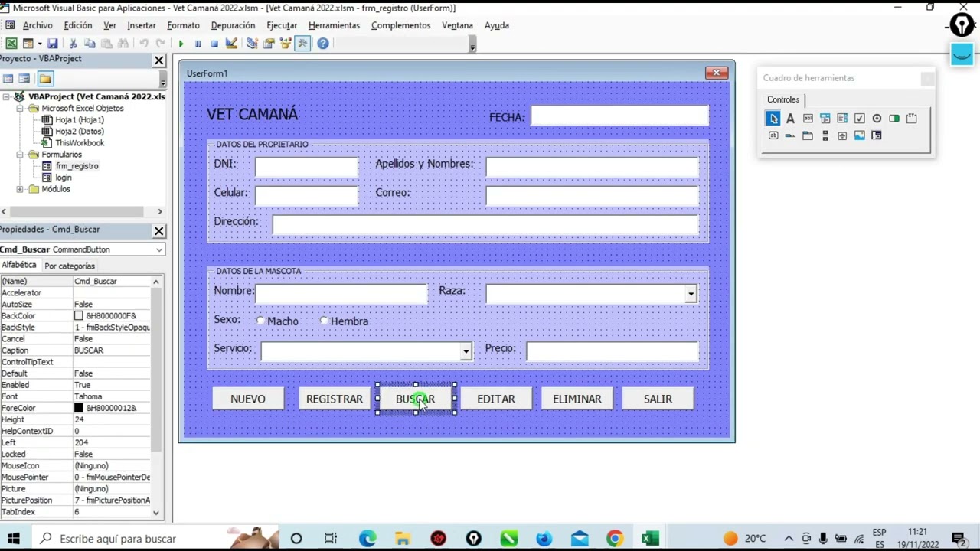Click the FECHA text field on the form
Image resolution: width=980 pixels, height=551 pixels.
[x=619, y=116]
